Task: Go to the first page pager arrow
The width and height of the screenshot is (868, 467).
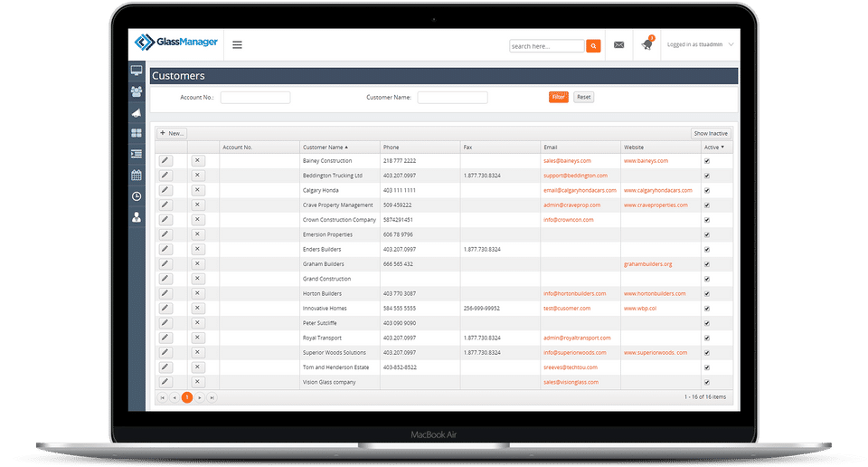Action: [x=162, y=397]
